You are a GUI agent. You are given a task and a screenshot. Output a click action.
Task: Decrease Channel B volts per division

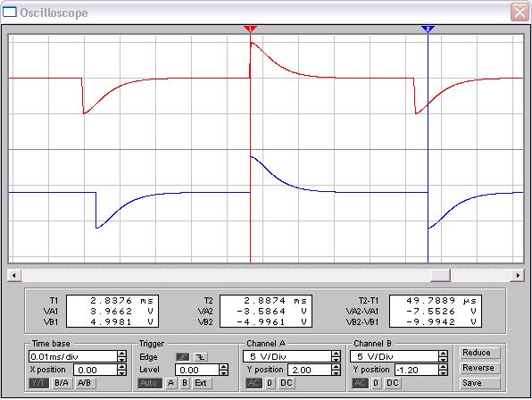pos(443,359)
